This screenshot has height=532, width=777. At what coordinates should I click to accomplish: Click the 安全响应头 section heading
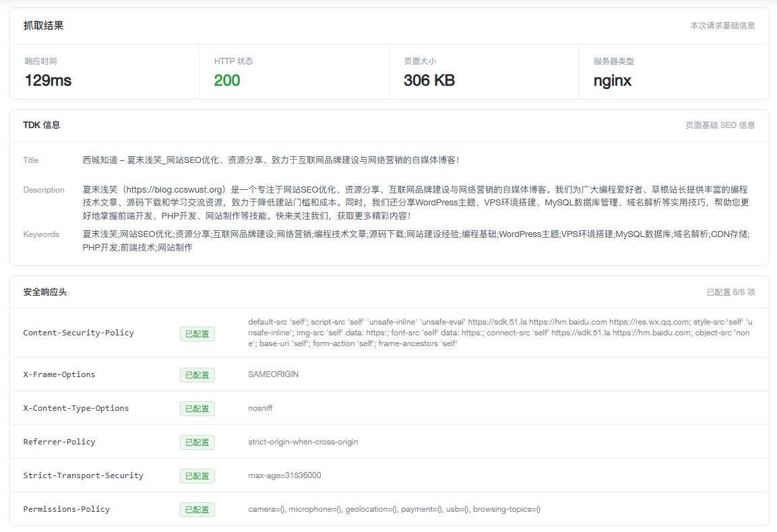(x=44, y=292)
